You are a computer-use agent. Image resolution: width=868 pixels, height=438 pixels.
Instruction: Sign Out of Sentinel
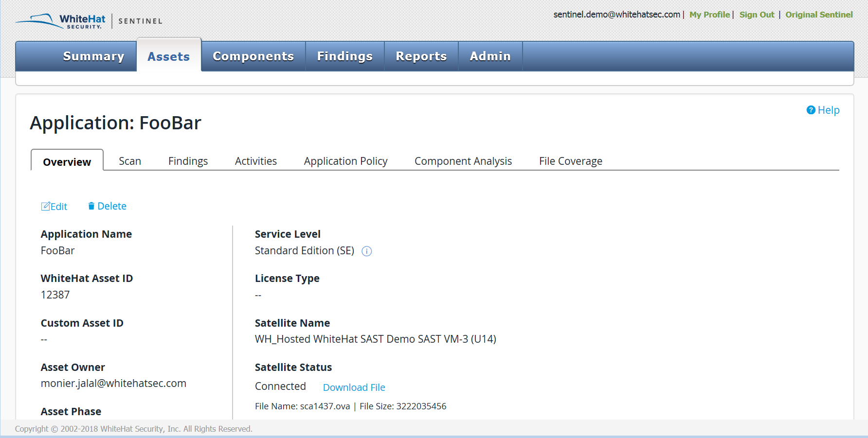click(756, 14)
